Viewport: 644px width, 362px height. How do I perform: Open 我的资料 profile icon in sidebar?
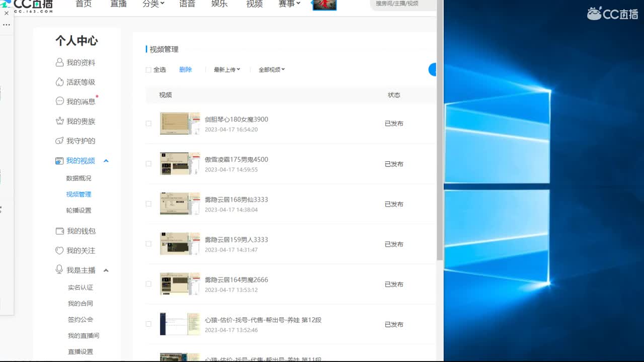(x=59, y=62)
